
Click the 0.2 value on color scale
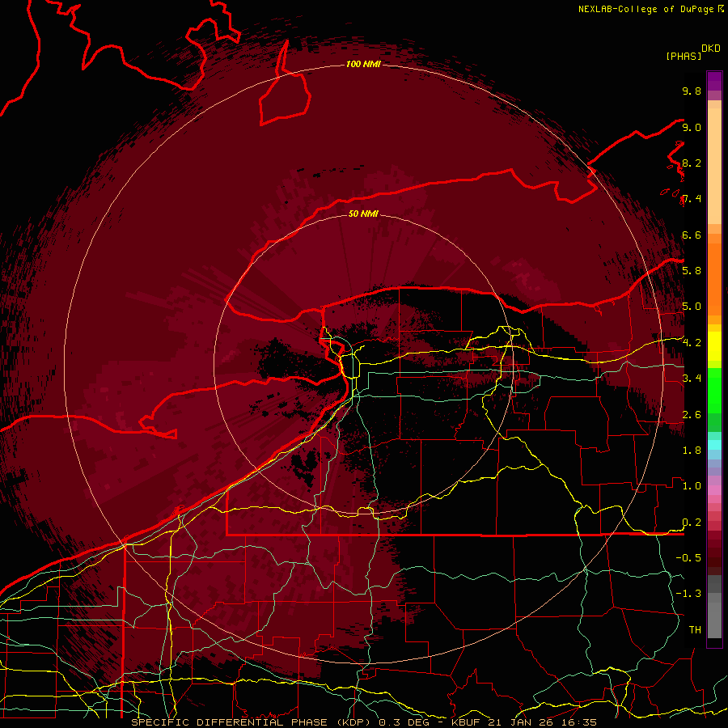pos(692,523)
